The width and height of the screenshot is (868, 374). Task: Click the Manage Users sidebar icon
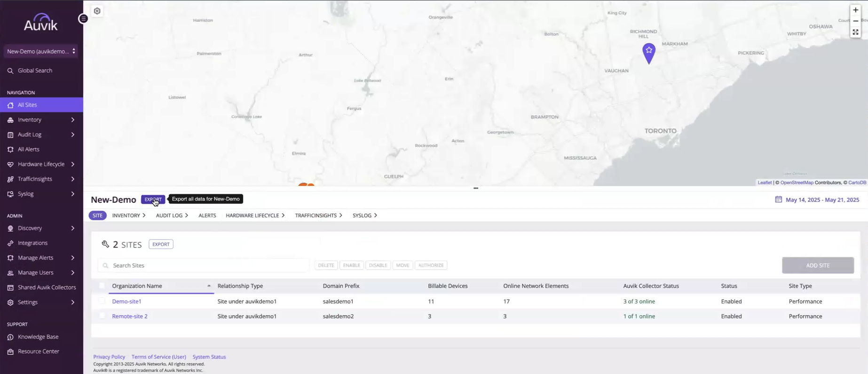[10, 273]
